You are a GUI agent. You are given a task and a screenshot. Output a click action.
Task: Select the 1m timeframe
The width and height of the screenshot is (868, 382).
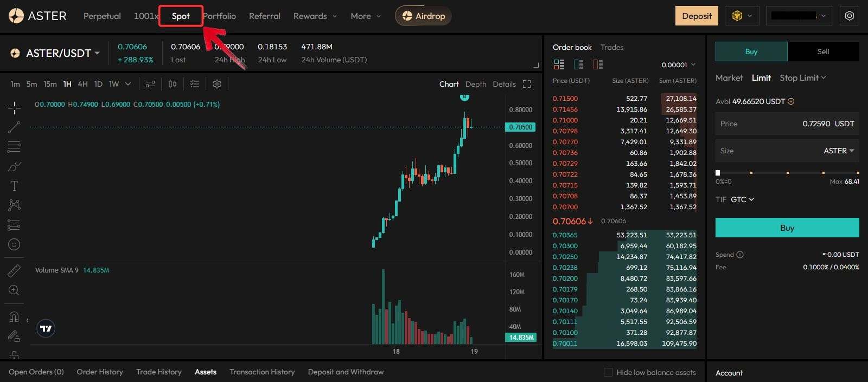tap(15, 84)
